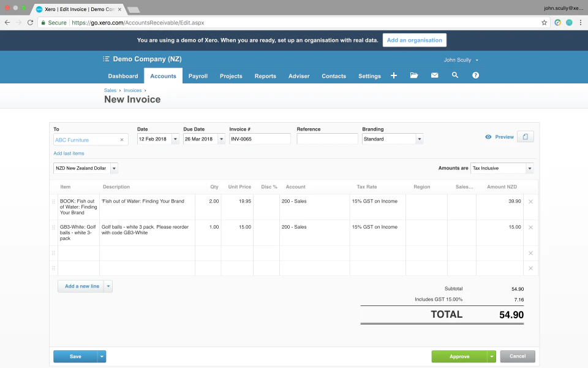Click the attach files icon beside Preview
This screenshot has width=588, height=368.
click(526, 137)
